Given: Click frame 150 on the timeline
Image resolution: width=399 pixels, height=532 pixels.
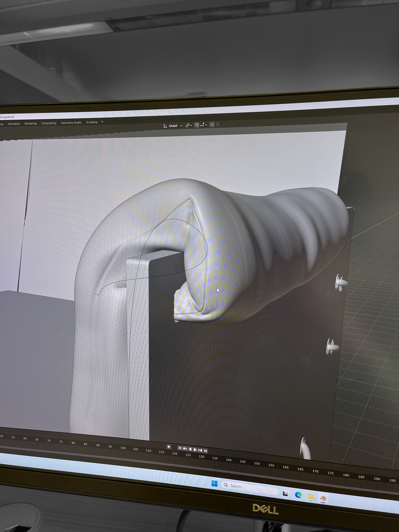Looking at the screenshot, I should (x=257, y=464).
